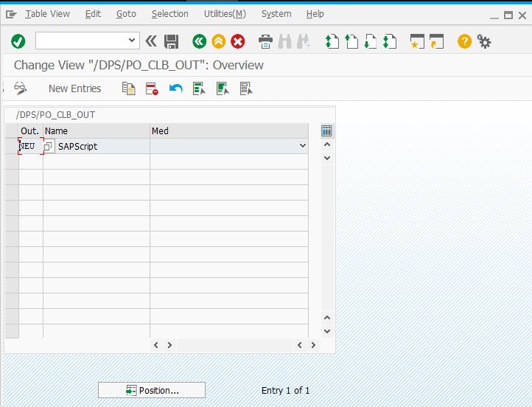Print using the printer icon

[x=265, y=42]
